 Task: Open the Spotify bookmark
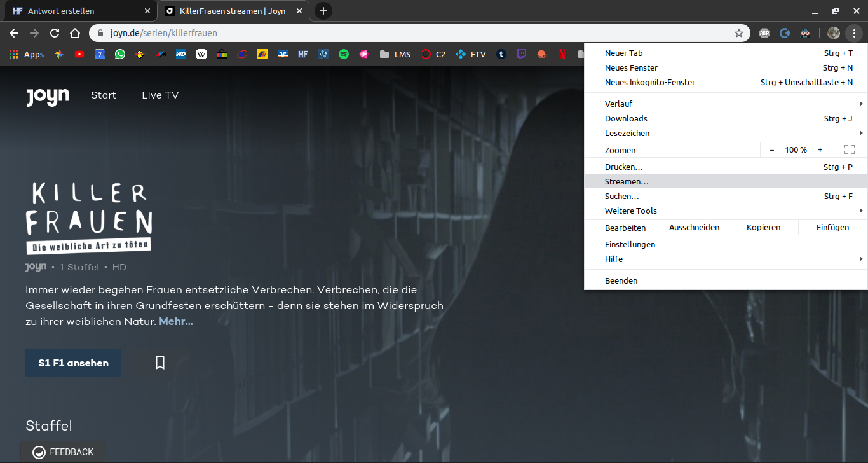[x=344, y=55]
